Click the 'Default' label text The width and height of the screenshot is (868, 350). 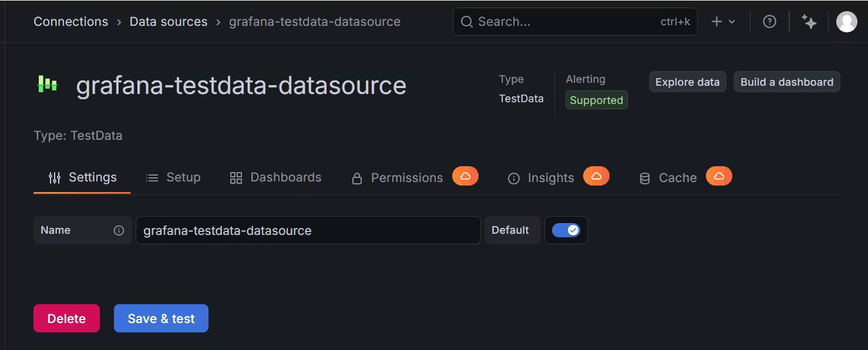coord(510,230)
